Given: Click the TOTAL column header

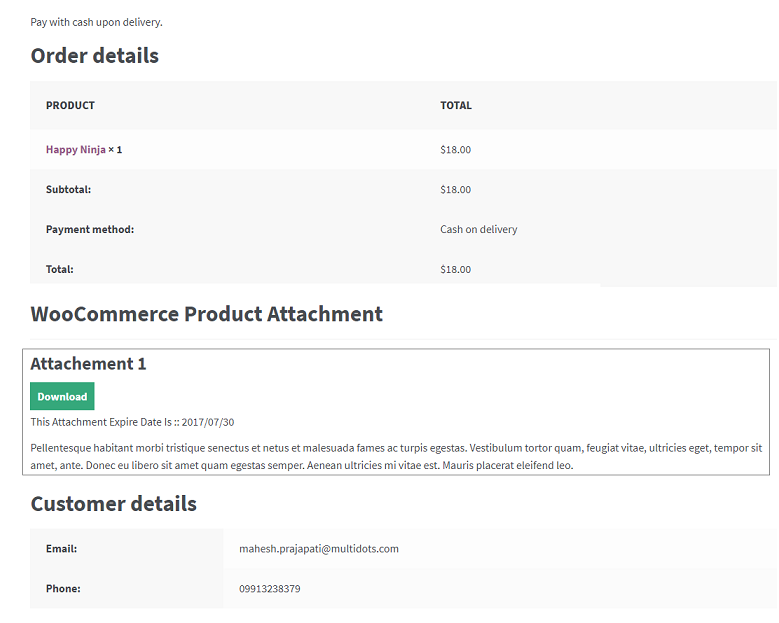Looking at the screenshot, I should click(456, 105).
